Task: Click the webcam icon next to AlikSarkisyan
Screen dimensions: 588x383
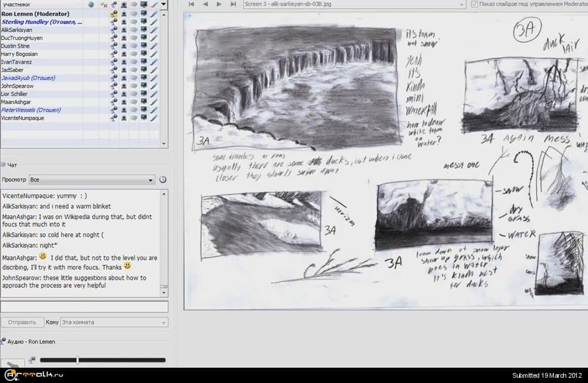Action: tap(123, 30)
